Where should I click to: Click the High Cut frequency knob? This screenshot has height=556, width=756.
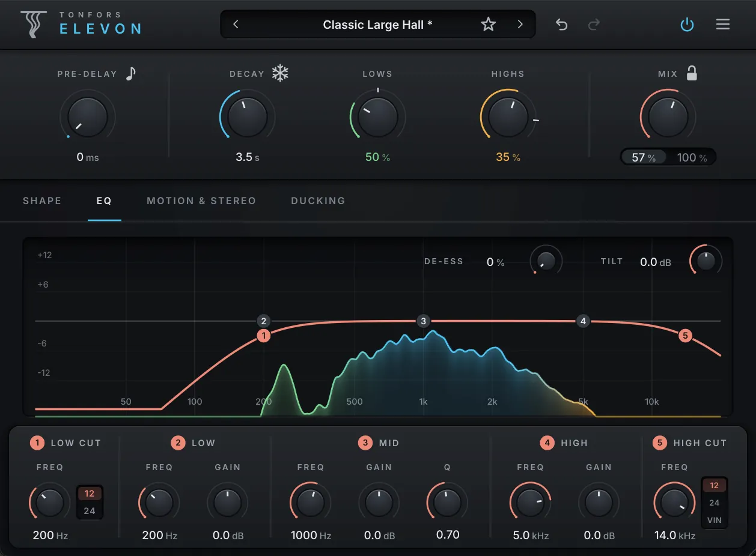(x=674, y=503)
